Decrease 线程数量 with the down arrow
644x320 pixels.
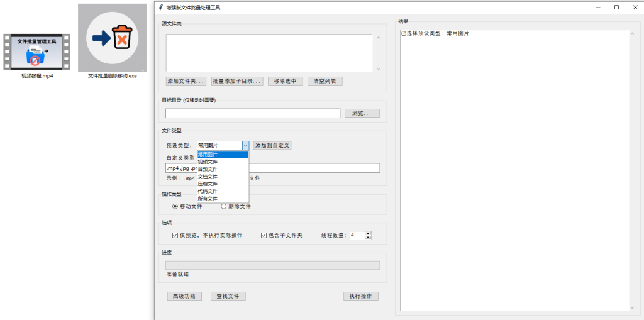coord(369,238)
